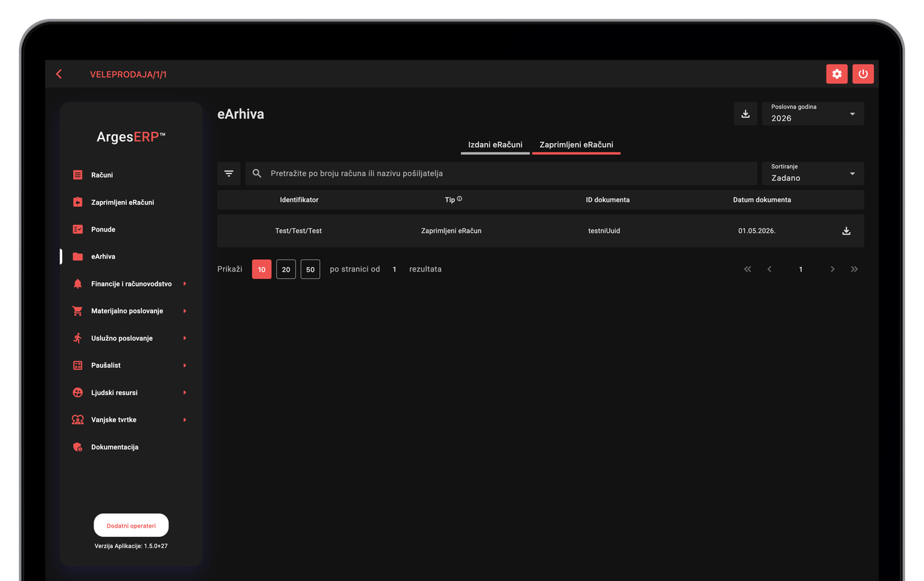924x581 pixels.
Task: Go back using the red arrow icon
Action: click(x=59, y=74)
